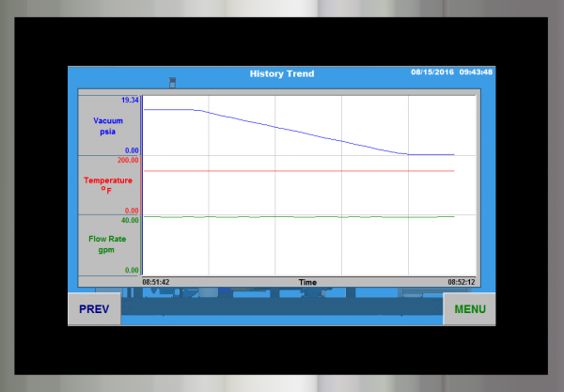Screen dimensions: 564x392
Task: Click the 0.00 vacuum minimum value
Action: pyautogui.click(x=132, y=150)
